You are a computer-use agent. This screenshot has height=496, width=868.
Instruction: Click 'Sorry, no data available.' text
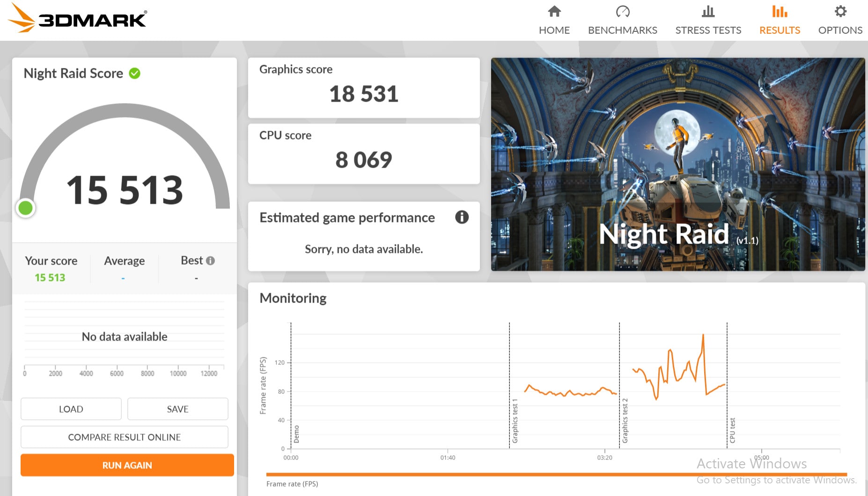pos(364,249)
